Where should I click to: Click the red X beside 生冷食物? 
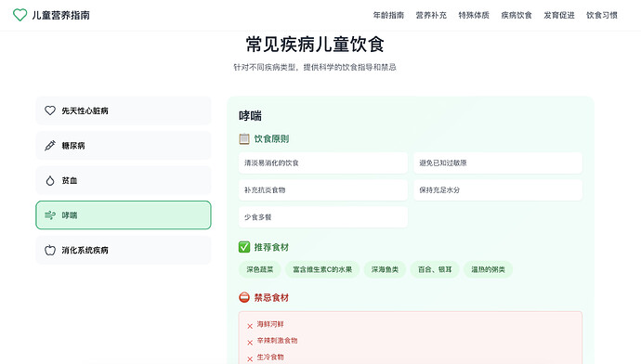point(250,358)
